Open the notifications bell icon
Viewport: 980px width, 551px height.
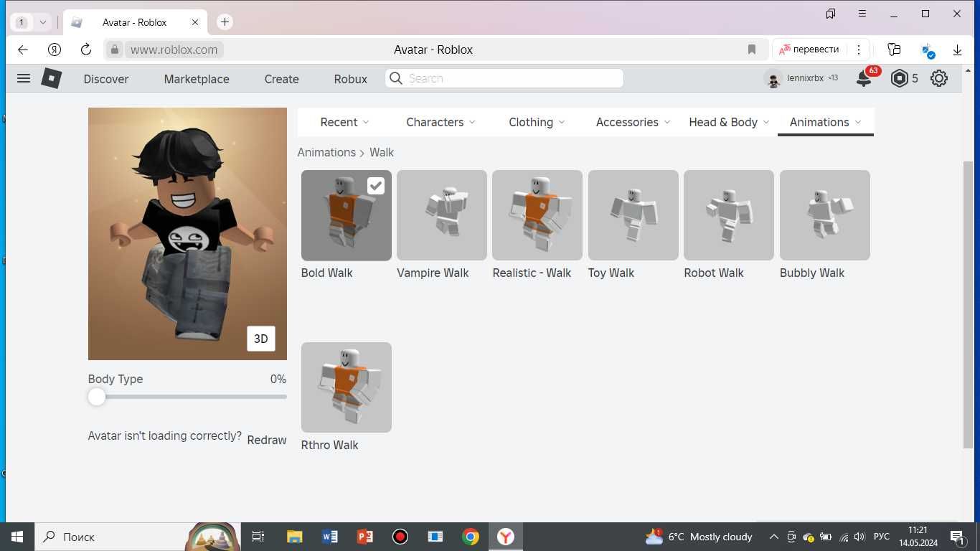[864, 79]
